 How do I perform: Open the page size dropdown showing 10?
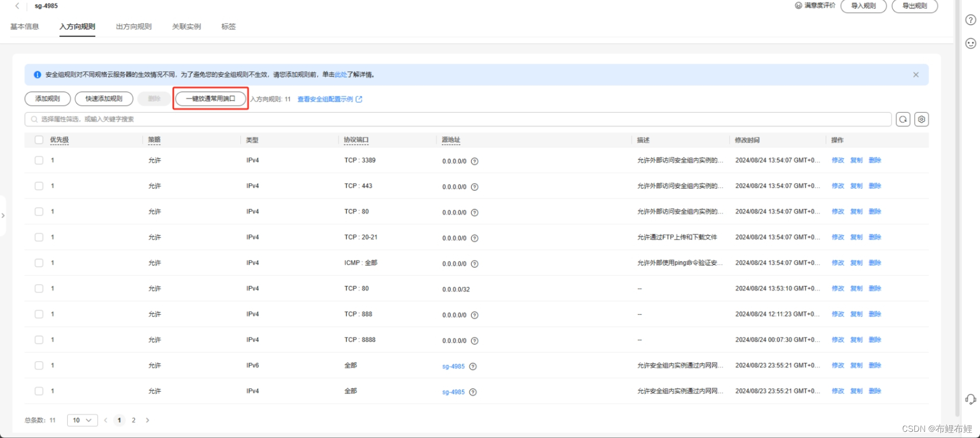click(x=82, y=420)
